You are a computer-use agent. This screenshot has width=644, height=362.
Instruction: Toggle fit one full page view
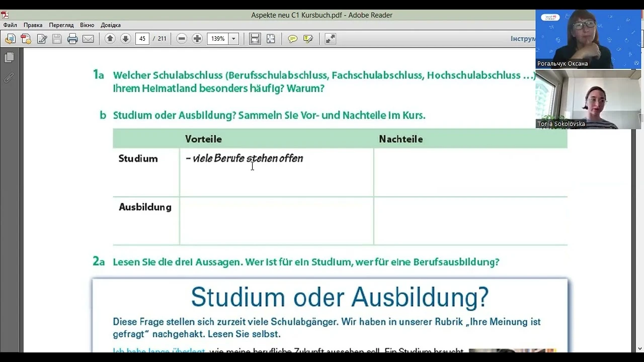[x=271, y=39]
